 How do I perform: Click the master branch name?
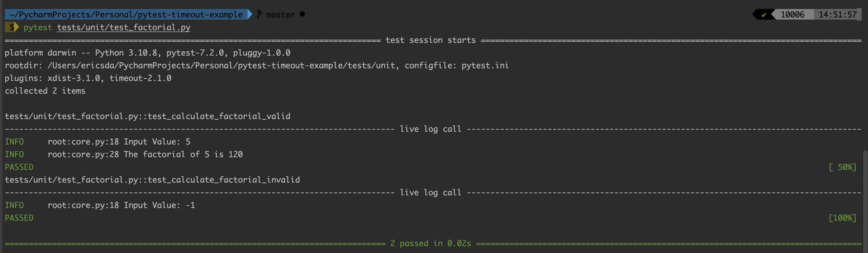280,15
